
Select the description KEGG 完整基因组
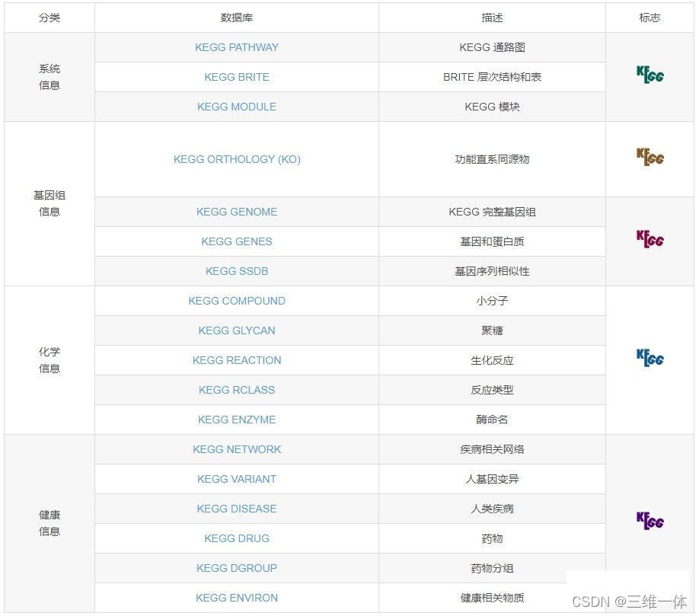492,212
